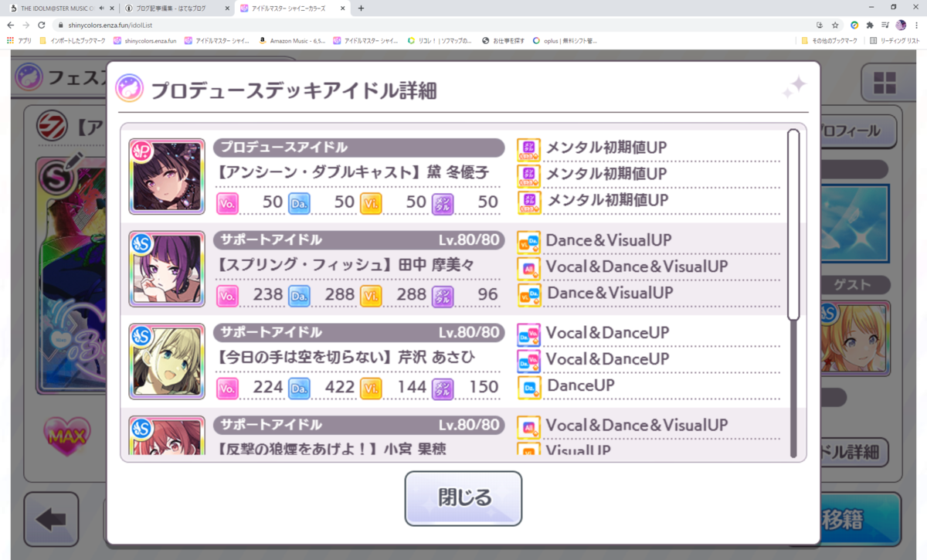Click 芹沢 あさひ DanceUP skill icon
The width and height of the screenshot is (927, 560).
[x=528, y=387]
